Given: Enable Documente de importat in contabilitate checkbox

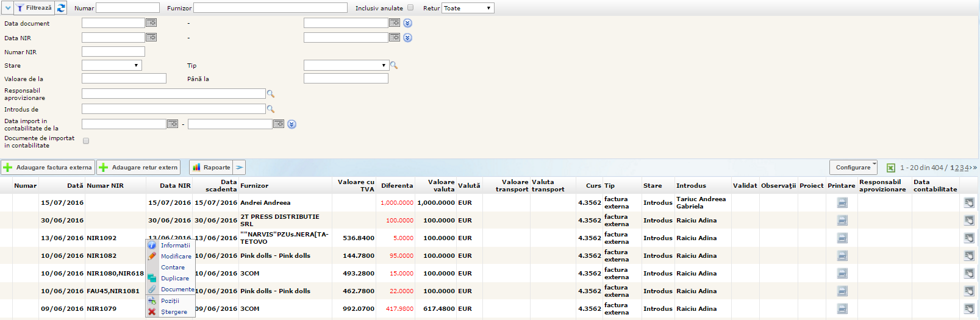Looking at the screenshot, I should (x=86, y=141).
